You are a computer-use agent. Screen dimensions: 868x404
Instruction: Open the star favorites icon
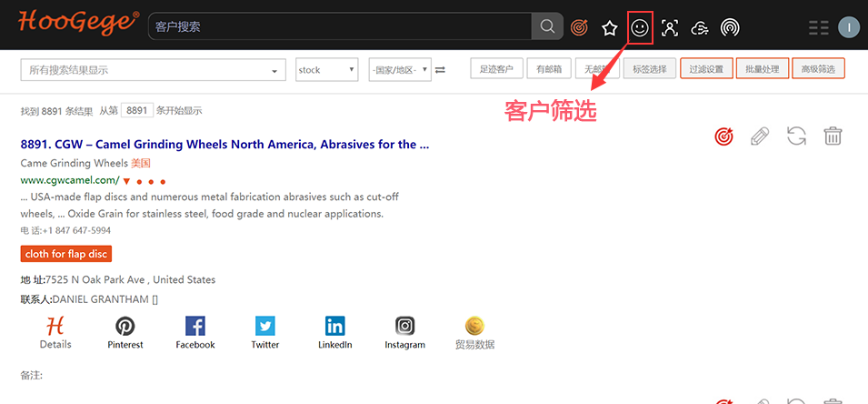click(x=610, y=27)
